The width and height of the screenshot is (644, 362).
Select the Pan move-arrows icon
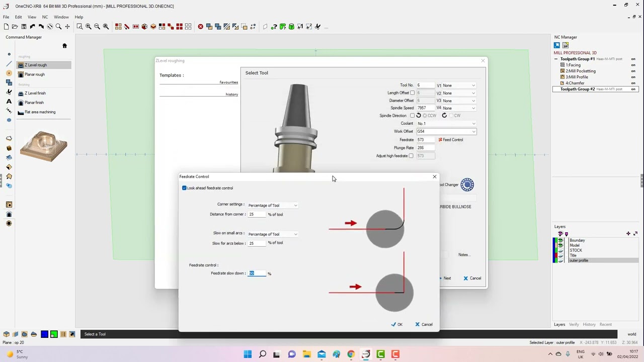tap(67, 26)
